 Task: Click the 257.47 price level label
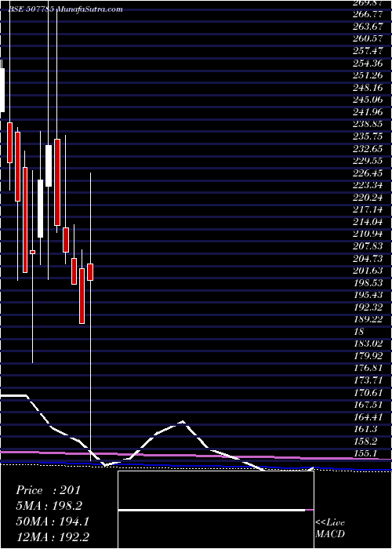(x=368, y=51)
